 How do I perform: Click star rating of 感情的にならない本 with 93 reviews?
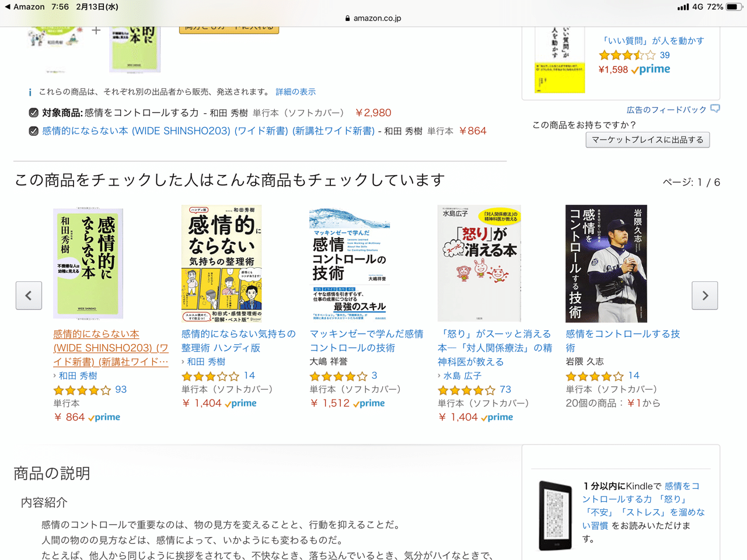click(x=82, y=390)
